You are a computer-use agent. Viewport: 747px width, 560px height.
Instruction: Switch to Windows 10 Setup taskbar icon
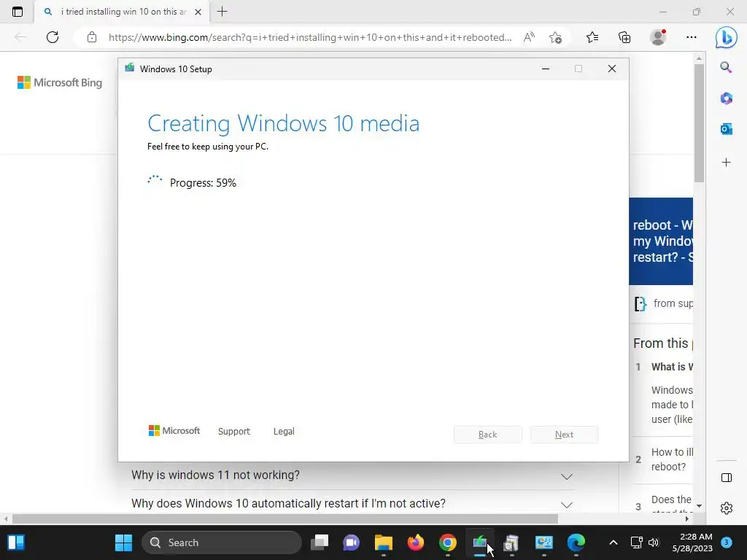tap(480, 542)
